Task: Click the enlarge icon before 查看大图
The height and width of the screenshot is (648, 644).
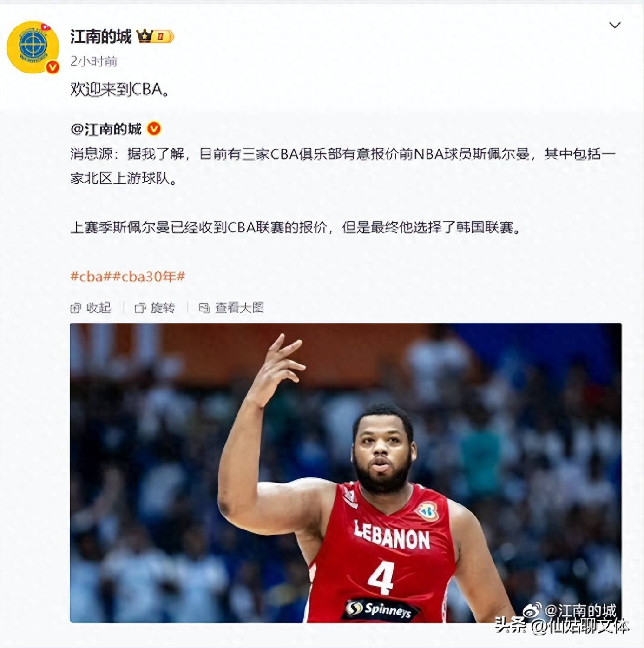Action: (x=204, y=308)
